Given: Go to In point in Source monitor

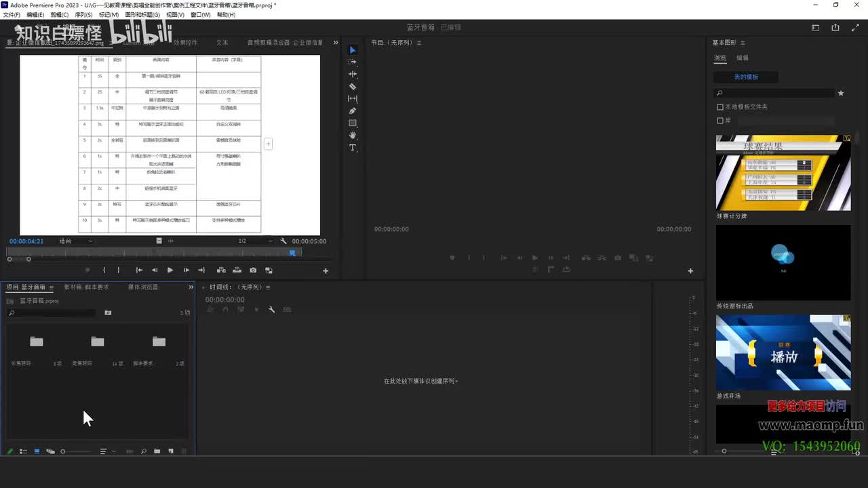Looking at the screenshot, I should coord(139,270).
